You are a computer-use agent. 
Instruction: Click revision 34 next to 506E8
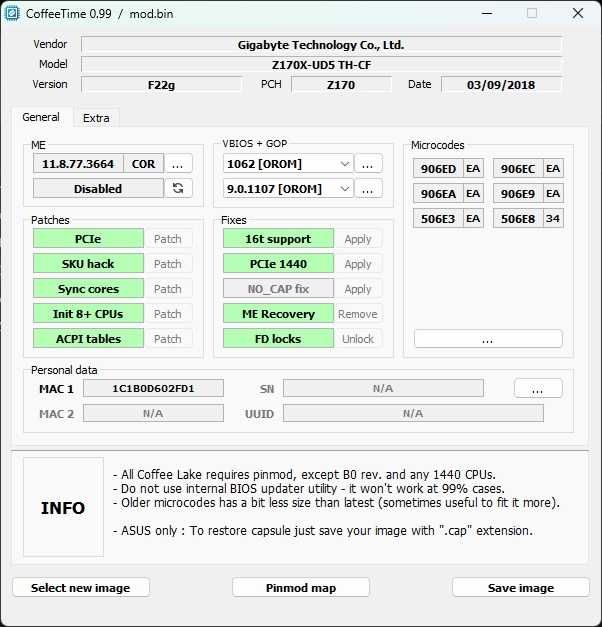pos(553,218)
